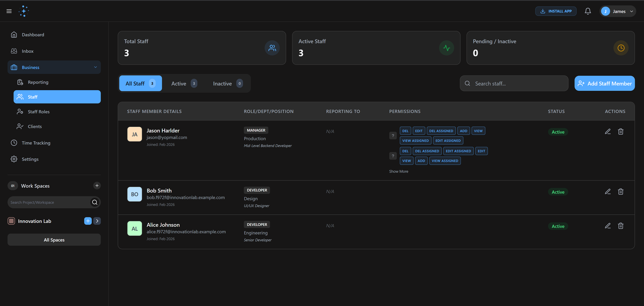Open the James user account dropdown

(x=617, y=11)
